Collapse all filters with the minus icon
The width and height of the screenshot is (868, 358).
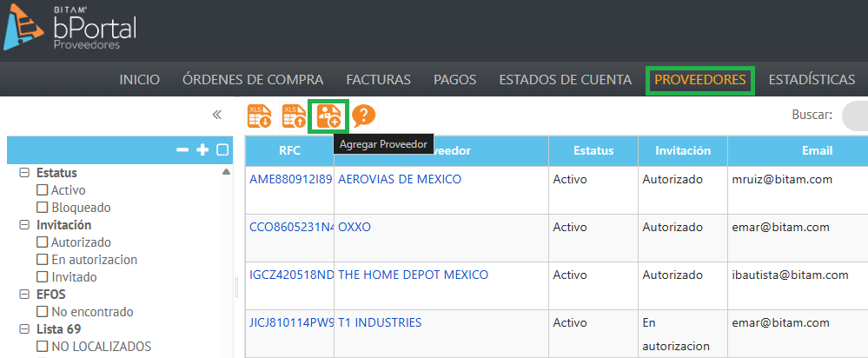coord(182,150)
